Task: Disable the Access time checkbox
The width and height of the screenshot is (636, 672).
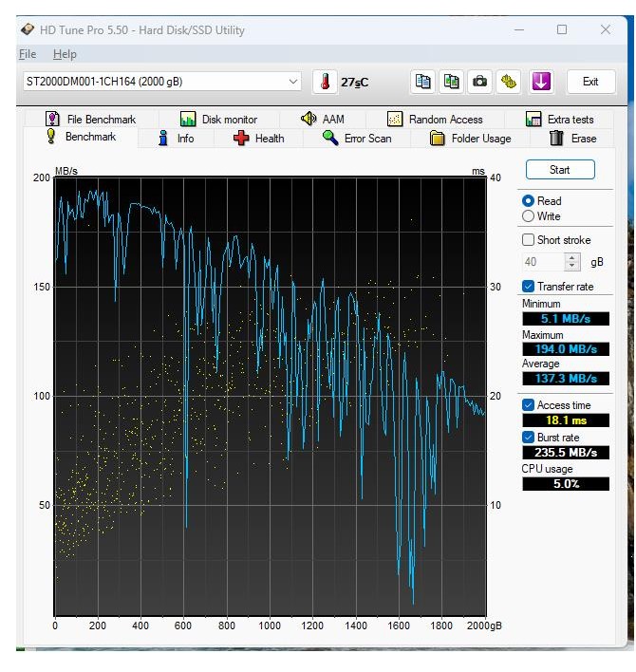Action: 528,405
